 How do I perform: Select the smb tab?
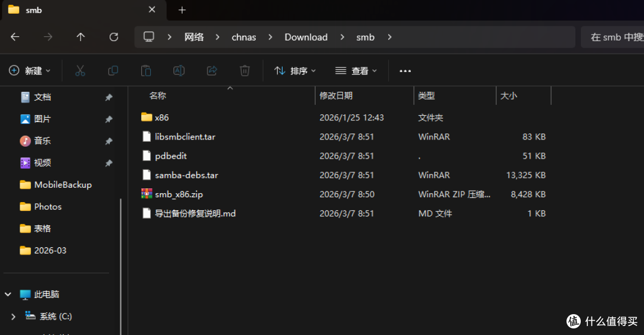(x=84, y=10)
